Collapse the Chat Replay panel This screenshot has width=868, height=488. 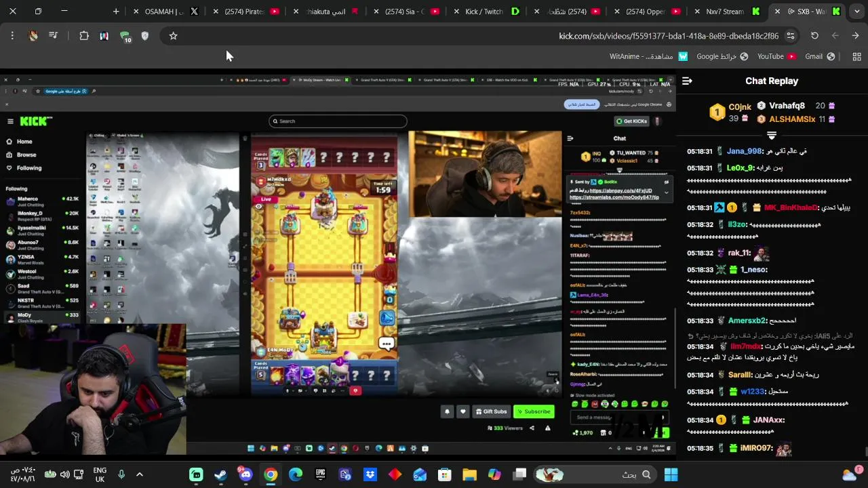[687, 81]
